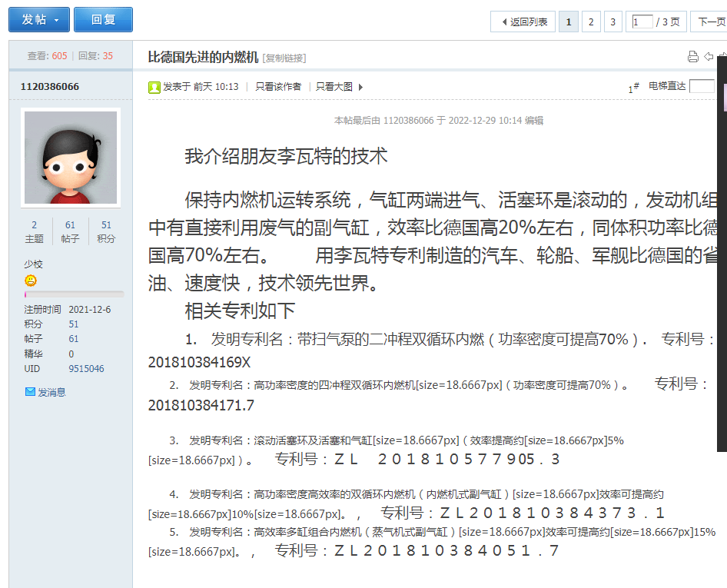Go to page 2
Viewport: 727px width, 588px height.
coord(590,22)
